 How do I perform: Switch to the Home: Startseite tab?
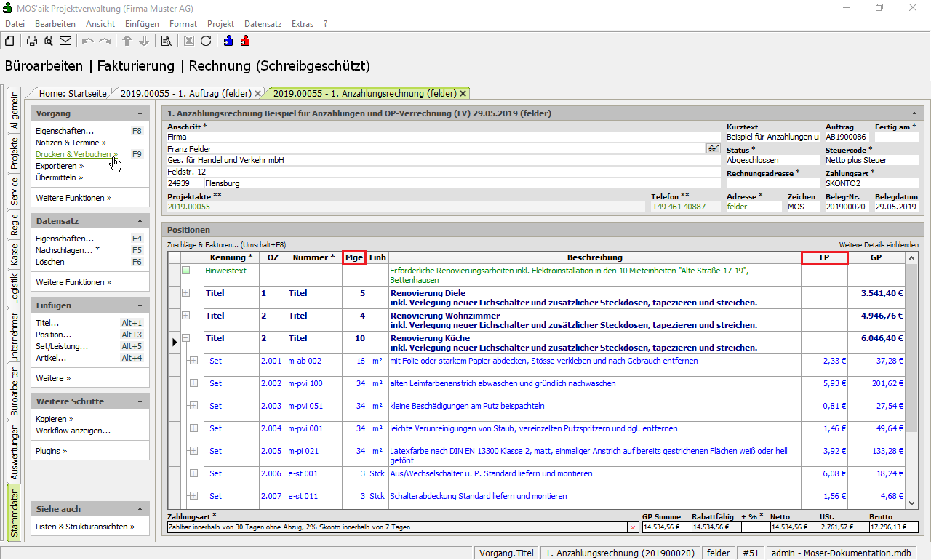(x=73, y=93)
